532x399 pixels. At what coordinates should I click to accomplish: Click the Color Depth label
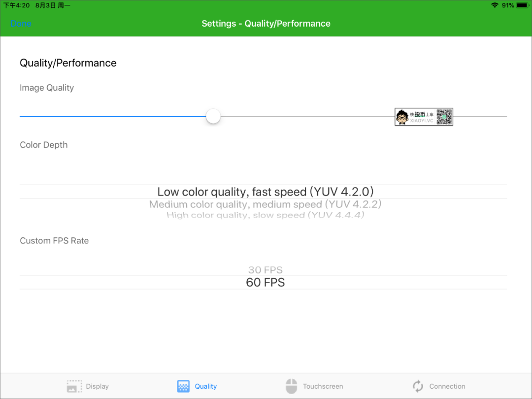[44, 145]
